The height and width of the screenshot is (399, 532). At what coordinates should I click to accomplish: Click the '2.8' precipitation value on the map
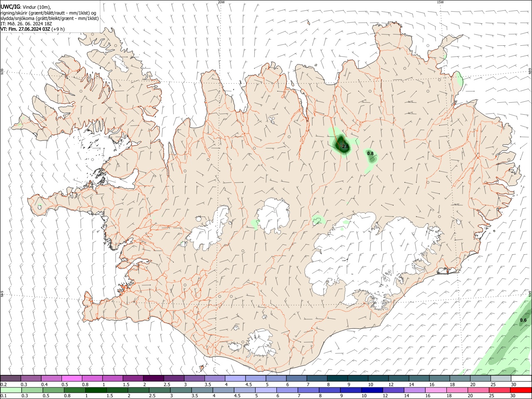point(345,147)
